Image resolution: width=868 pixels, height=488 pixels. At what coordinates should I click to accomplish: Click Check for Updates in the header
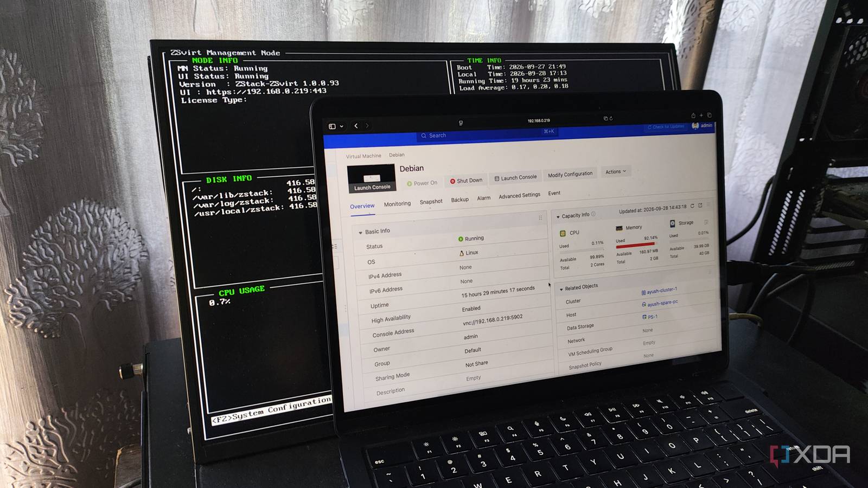(x=666, y=127)
